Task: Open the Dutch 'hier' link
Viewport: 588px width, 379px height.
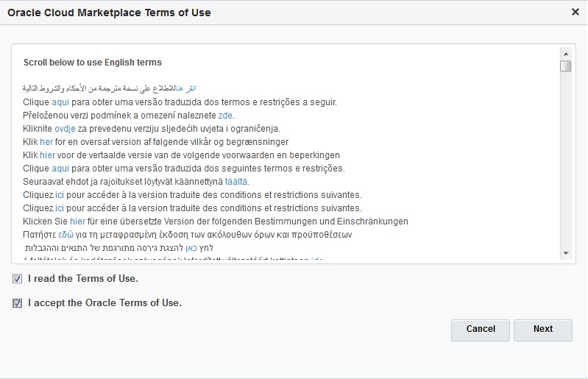Action: (48, 155)
